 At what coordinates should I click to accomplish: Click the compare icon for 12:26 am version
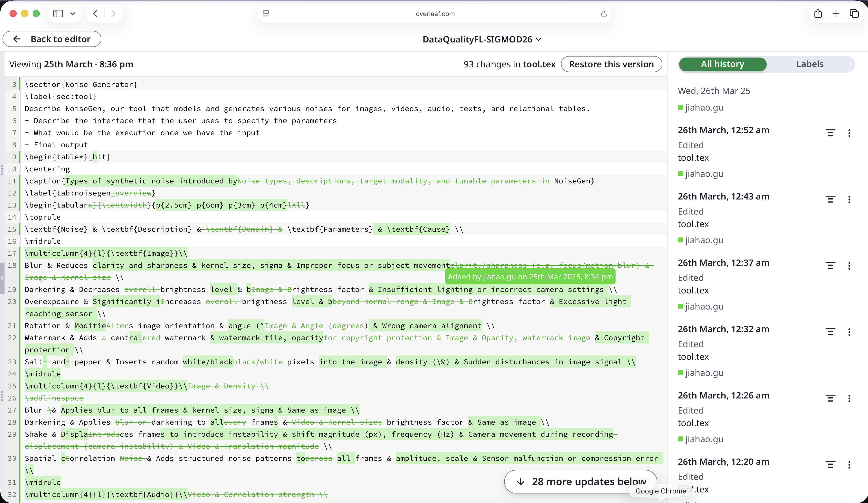(x=830, y=398)
